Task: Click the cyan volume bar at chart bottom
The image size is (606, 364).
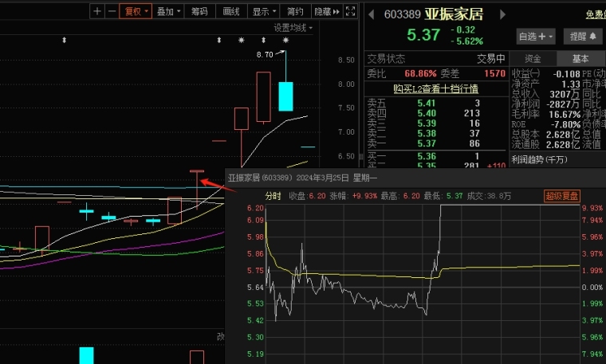Action: pos(87,355)
